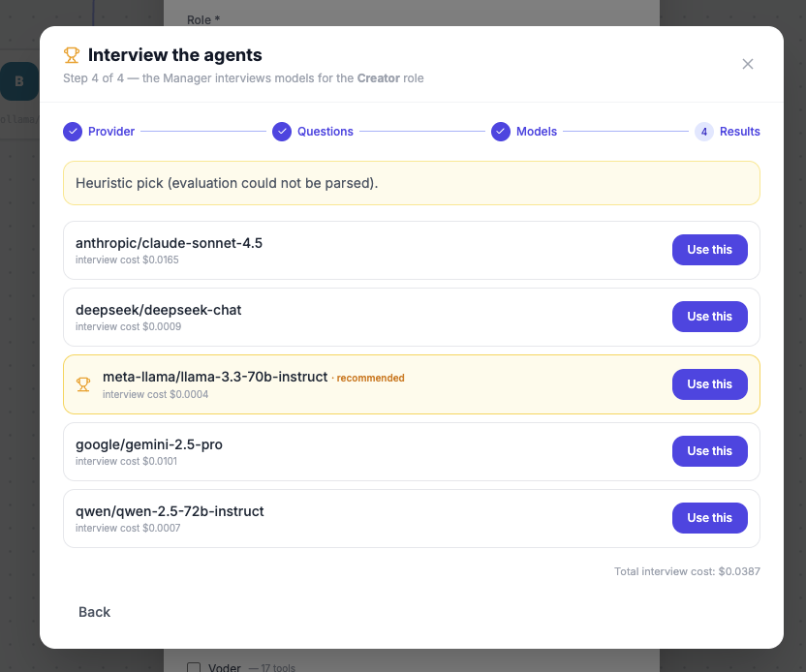This screenshot has height=672, width=806.
Task: Use this for anthropic/claude-sonnet-4.5
Action: click(x=709, y=250)
